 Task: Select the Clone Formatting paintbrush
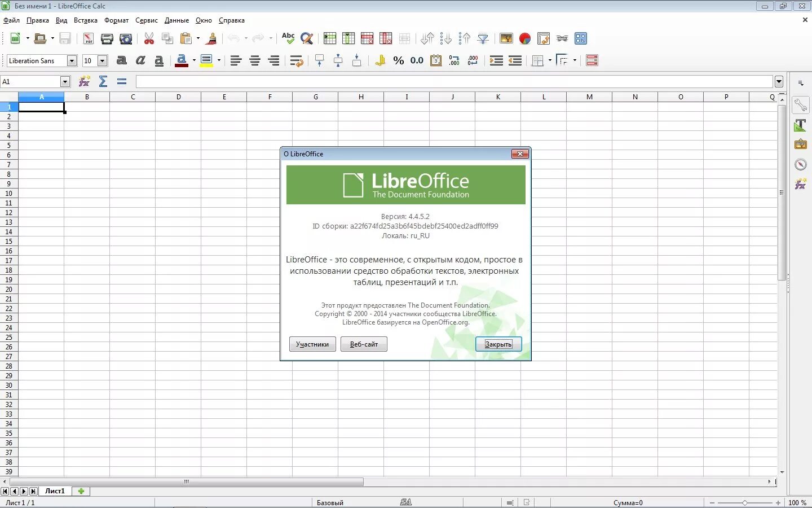coord(212,38)
